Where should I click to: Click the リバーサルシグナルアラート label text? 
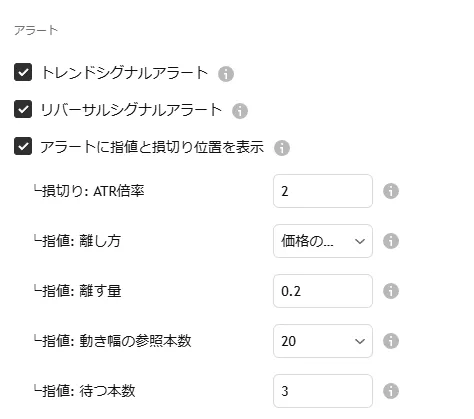point(131,109)
